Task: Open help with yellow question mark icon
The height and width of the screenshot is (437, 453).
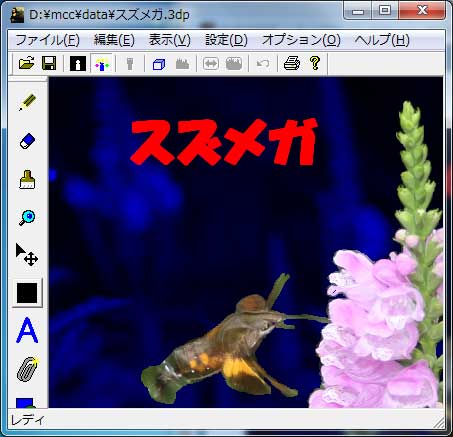Action: point(315,63)
